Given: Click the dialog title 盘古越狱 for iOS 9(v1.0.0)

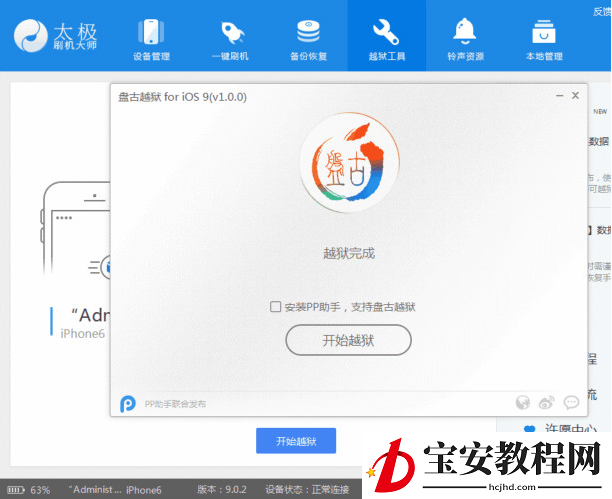Looking at the screenshot, I should click(x=182, y=97).
